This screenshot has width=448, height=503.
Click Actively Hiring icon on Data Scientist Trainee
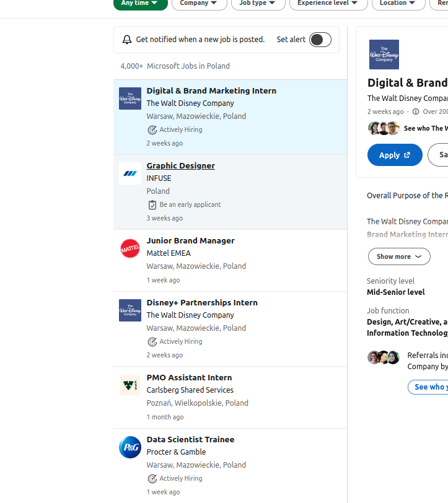(x=152, y=479)
